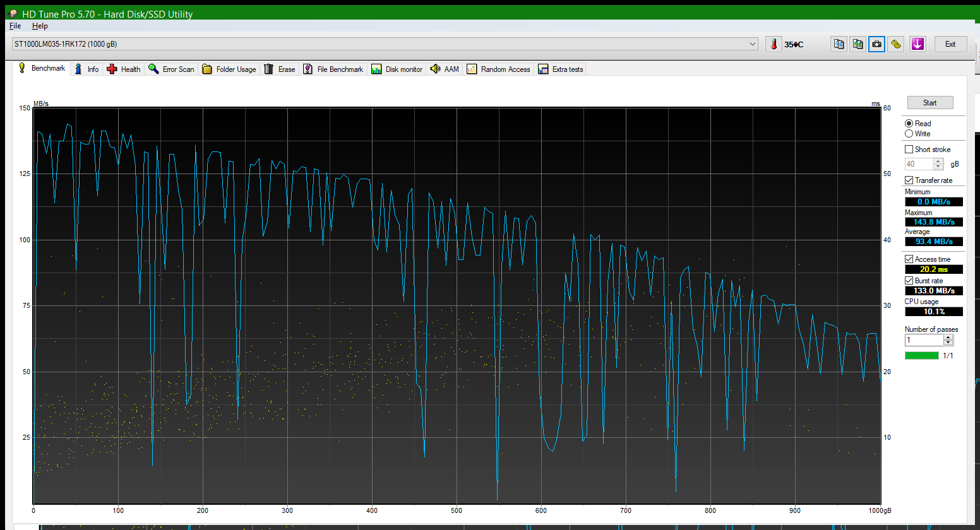Select the Write radio button

[909, 134]
